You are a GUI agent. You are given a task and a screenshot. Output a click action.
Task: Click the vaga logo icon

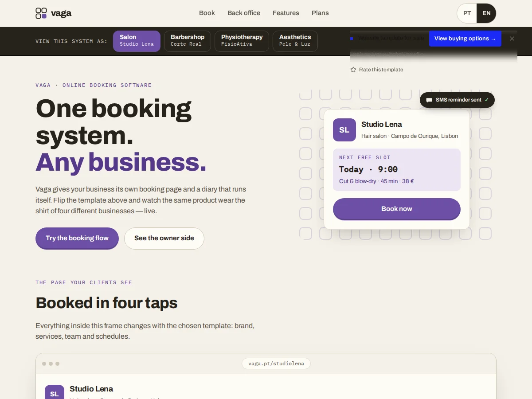point(41,13)
